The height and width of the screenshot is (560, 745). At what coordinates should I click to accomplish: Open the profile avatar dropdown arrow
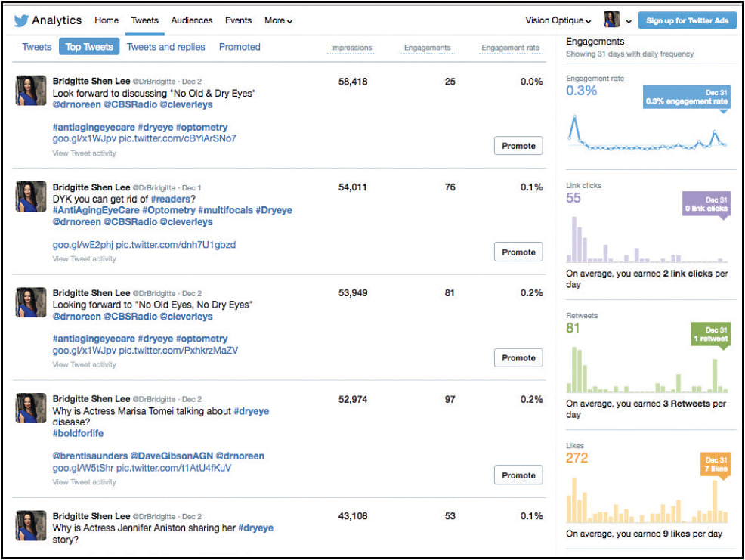pyautogui.click(x=629, y=20)
